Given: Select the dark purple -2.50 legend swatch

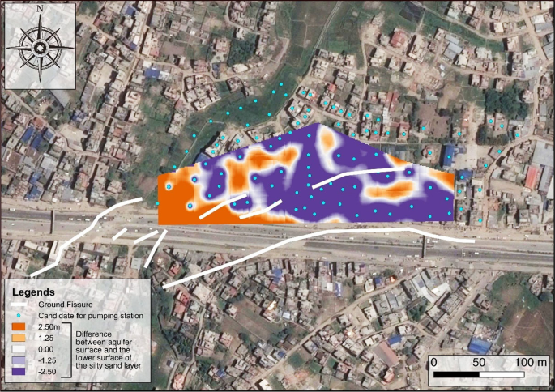Looking at the screenshot, I should click(19, 372).
